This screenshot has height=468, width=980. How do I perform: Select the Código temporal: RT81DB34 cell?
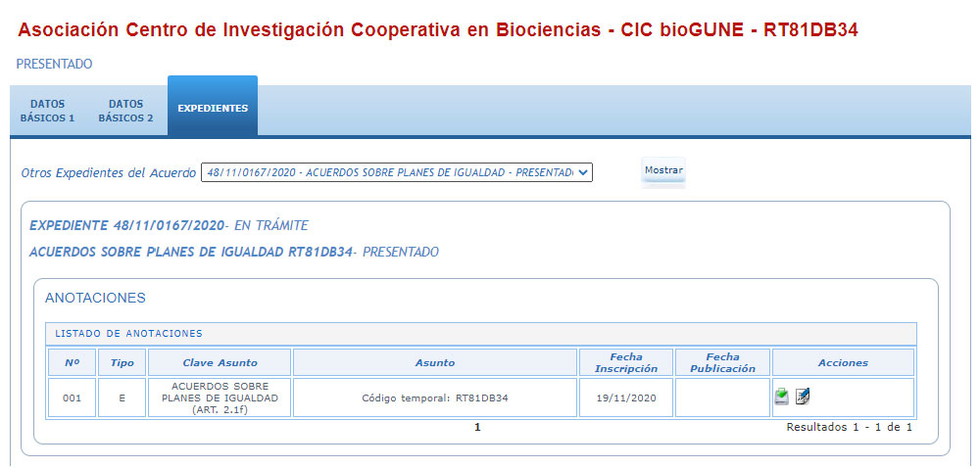435,398
